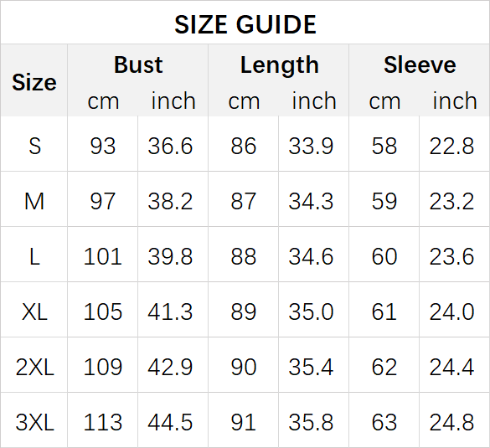Image resolution: width=490 pixels, height=448 pixels.
Task: Select the Sleeve column header
Action: (x=420, y=65)
